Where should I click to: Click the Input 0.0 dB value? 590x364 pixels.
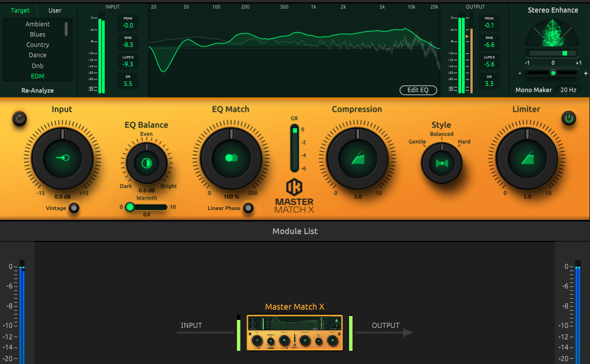62,196
